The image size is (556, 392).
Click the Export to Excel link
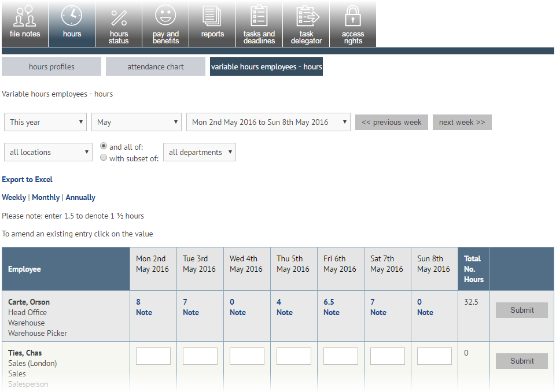27,179
